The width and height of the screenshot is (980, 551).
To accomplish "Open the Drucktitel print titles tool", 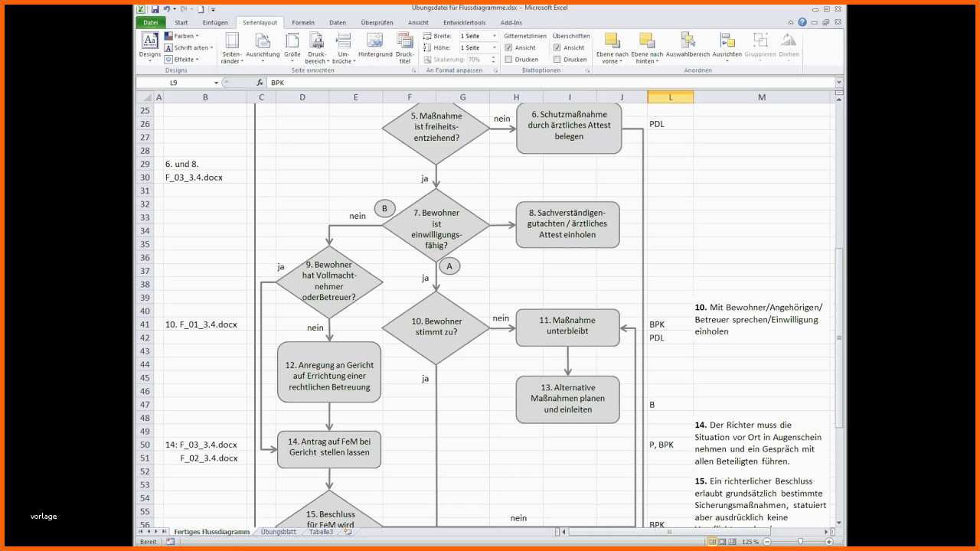I will coord(405,47).
